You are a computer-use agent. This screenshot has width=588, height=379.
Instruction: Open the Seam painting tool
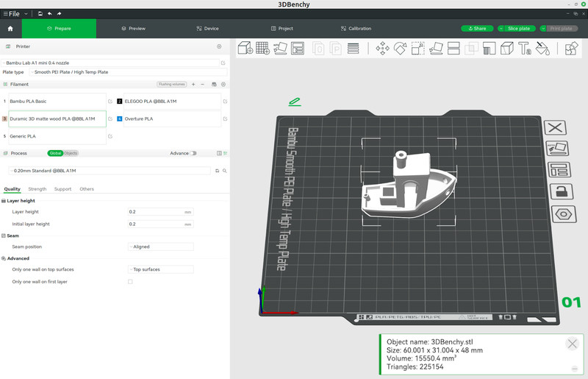(507, 48)
